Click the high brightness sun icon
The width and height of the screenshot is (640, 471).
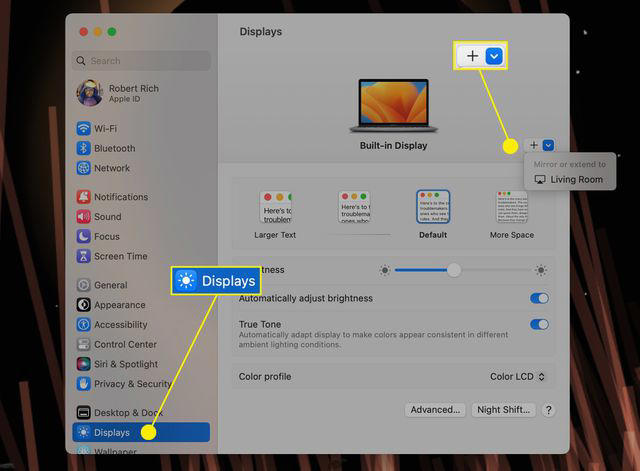541,270
